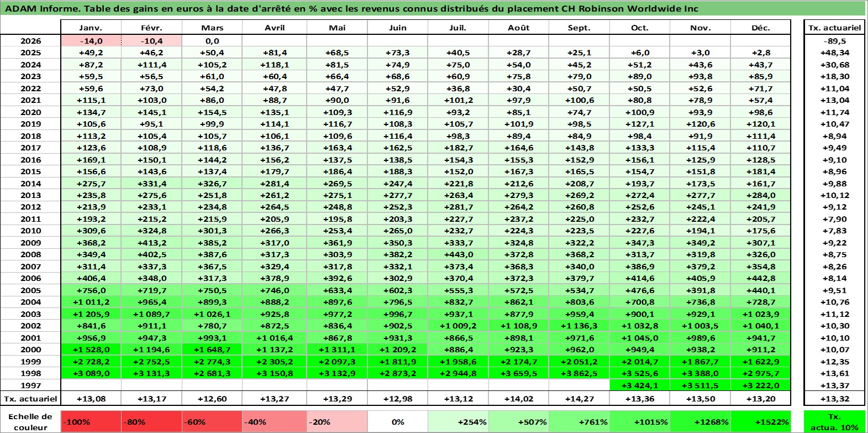
Task: Click the 'Echelle de couleur' label
Action: (x=30, y=421)
